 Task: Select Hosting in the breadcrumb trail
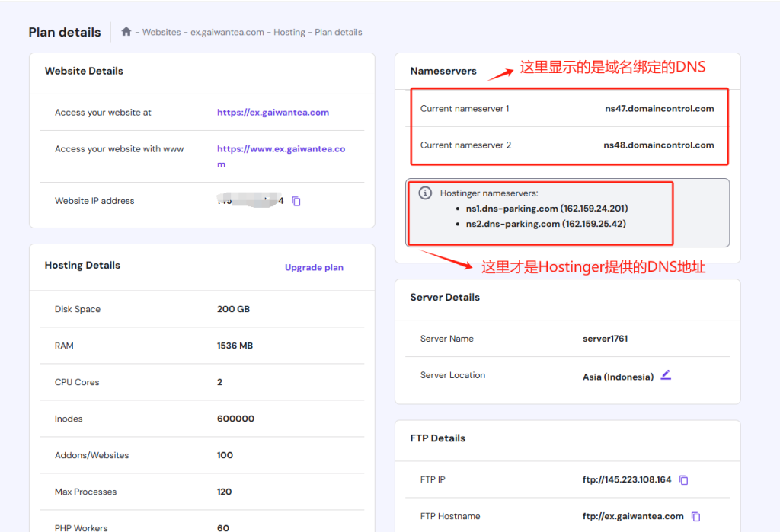[x=288, y=32]
